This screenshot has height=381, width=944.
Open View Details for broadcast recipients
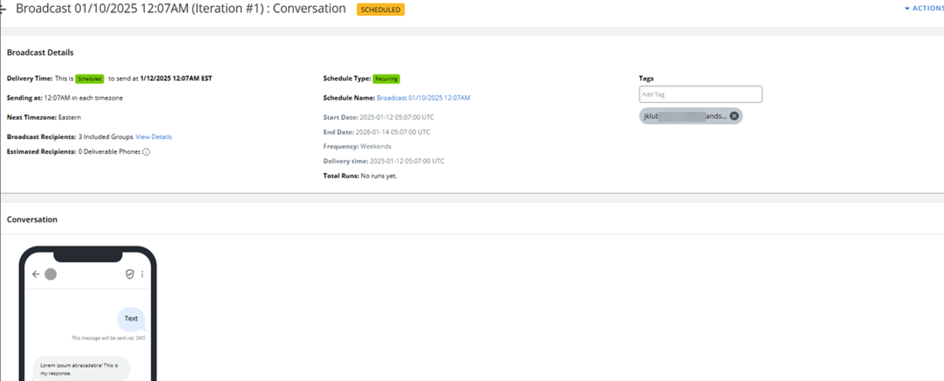(154, 137)
